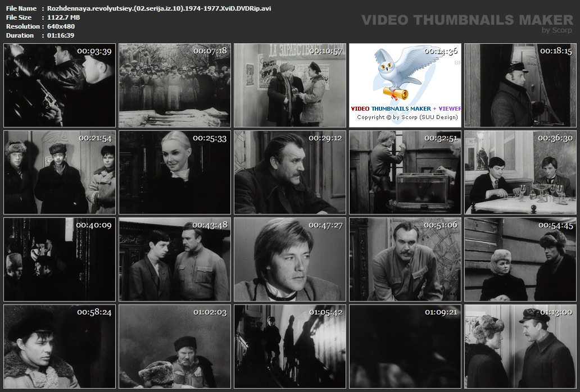
Task: Select the 00:29:12 thumbnail of mustached man
Action: pos(290,172)
